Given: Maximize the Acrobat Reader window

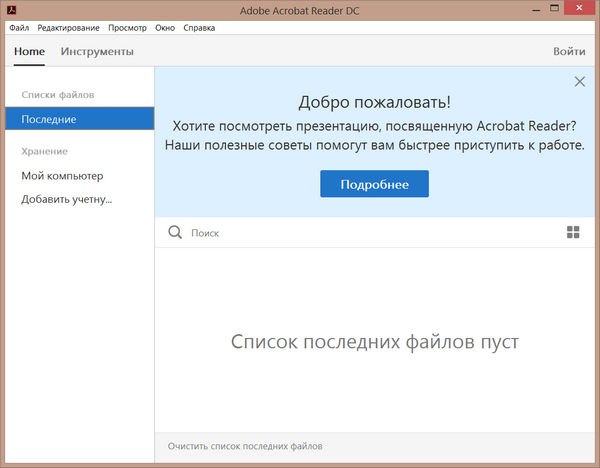Looking at the screenshot, I should click(554, 8).
